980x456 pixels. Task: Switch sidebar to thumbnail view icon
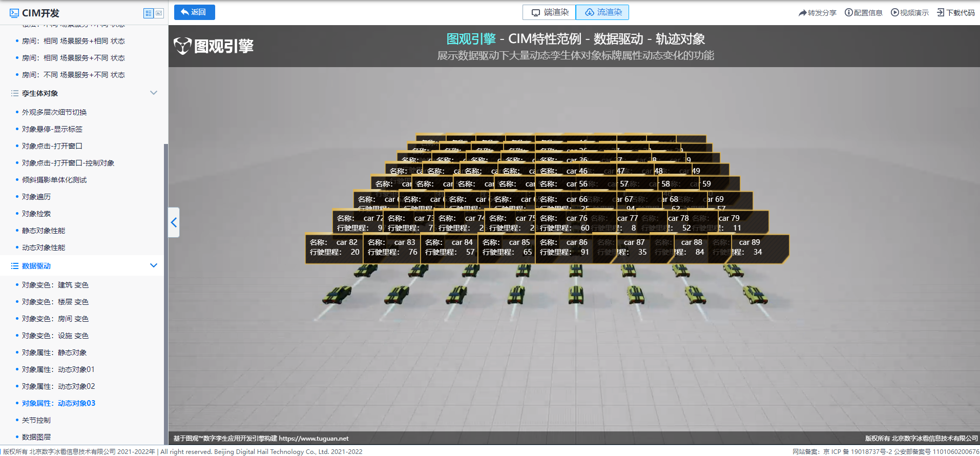[x=159, y=13]
